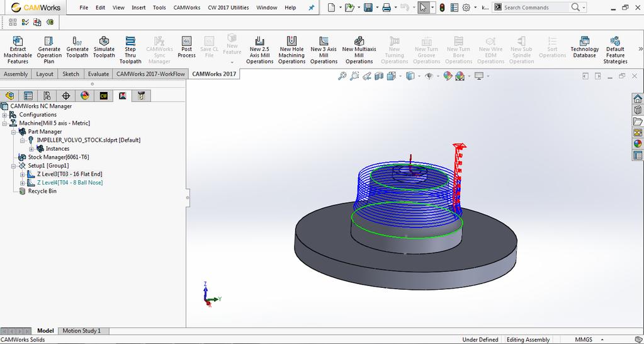Click Generate Operation Plan
Viewport: 644px width, 344px height.
[49, 50]
